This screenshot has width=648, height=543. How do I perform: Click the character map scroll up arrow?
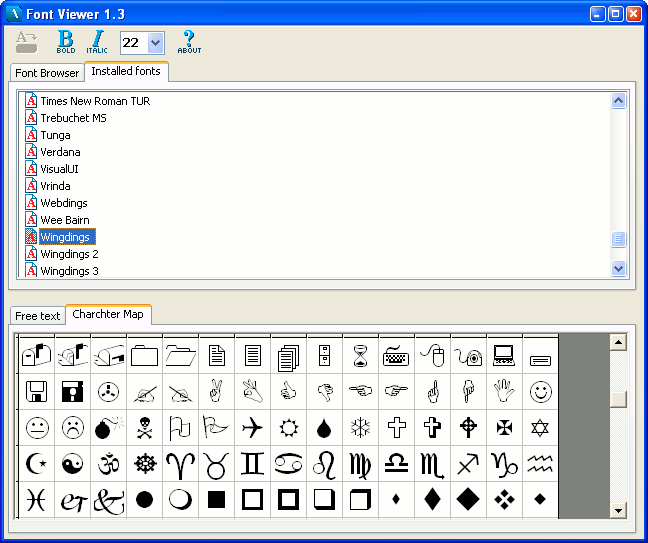(x=618, y=343)
